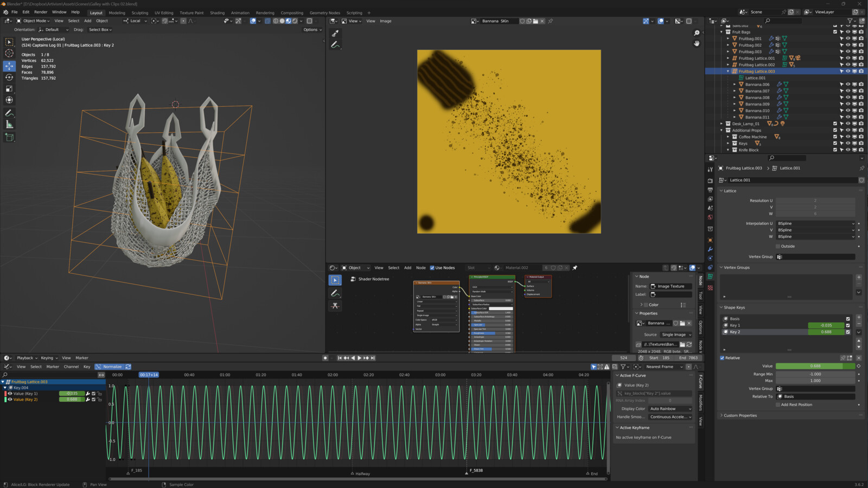The width and height of the screenshot is (868, 488).
Task: Open the Display Color Auto Rainbow dropdown
Action: [671, 409]
